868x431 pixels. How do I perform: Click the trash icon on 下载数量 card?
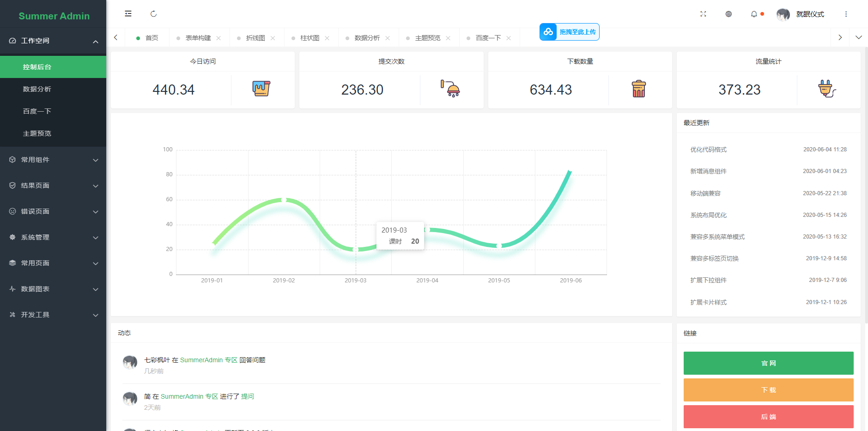640,90
